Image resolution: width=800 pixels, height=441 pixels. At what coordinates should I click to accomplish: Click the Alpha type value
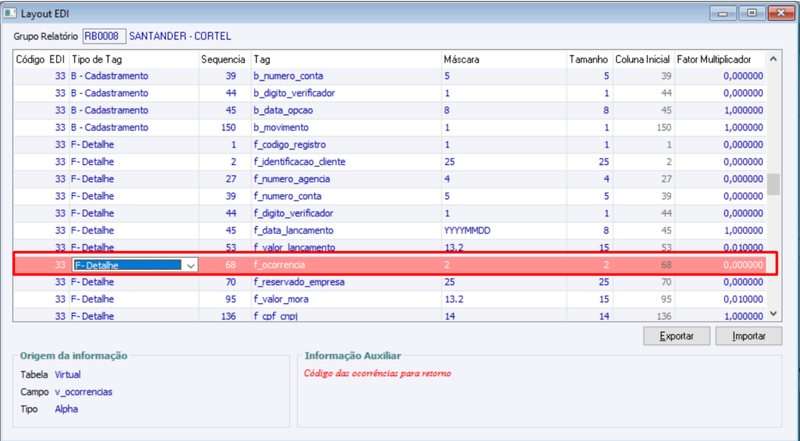click(x=66, y=409)
